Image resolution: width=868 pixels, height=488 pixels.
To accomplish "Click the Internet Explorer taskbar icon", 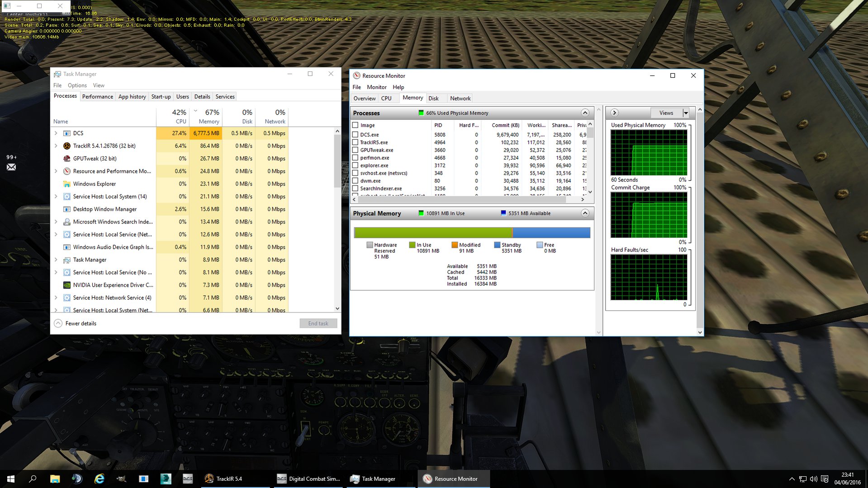I will [99, 479].
